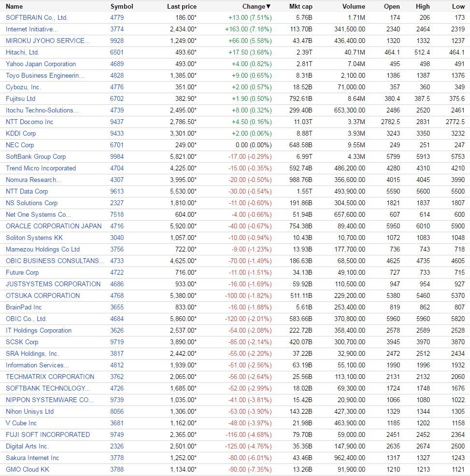Viewport: 470px width, 476px height.
Task: Open BrainPad Inc company link
Action: [23, 307]
